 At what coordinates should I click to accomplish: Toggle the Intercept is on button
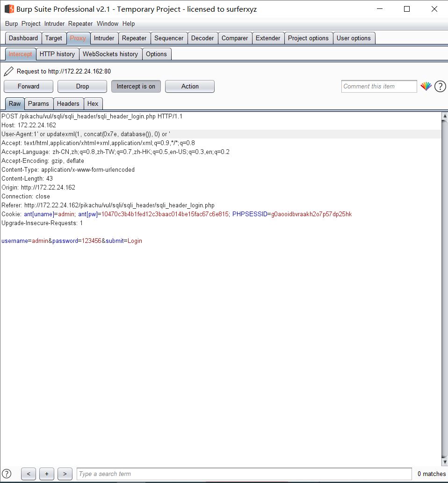136,86
